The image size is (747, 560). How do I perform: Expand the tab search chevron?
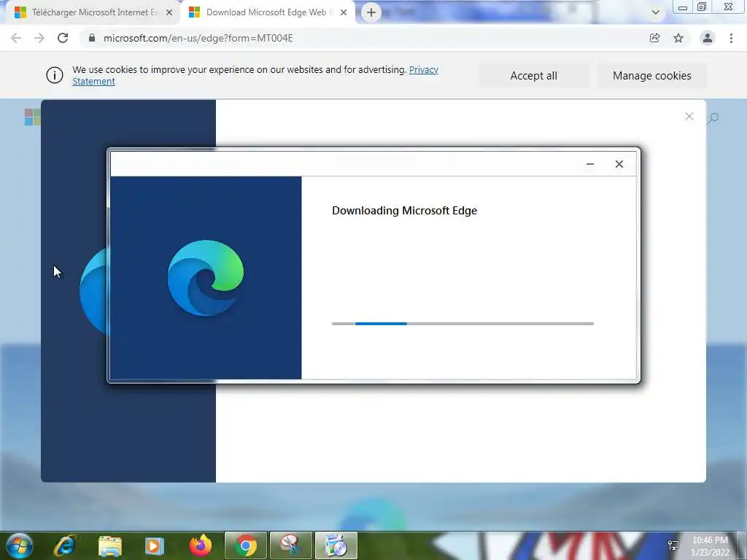click(656, 12)
